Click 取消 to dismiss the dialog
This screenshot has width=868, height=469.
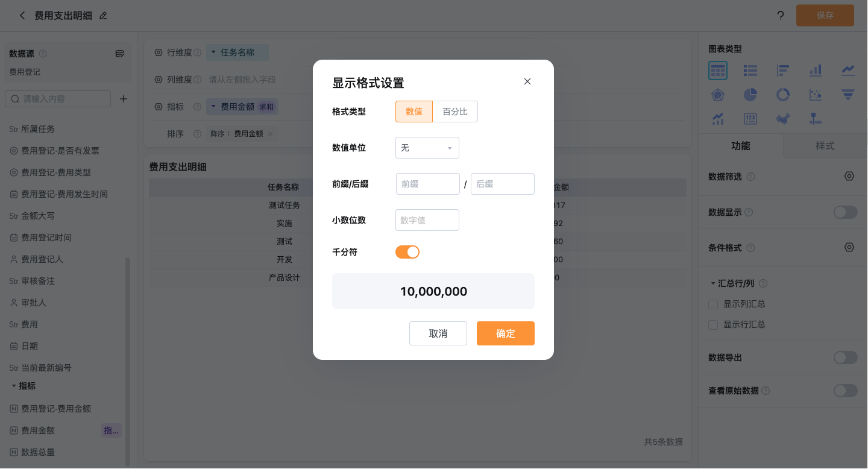438,333
